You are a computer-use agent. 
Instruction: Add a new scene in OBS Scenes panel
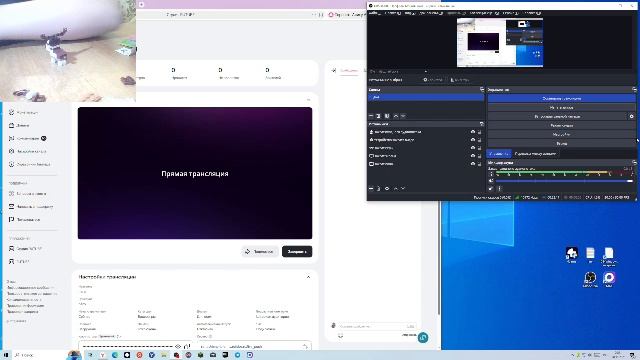coord(371,116)
